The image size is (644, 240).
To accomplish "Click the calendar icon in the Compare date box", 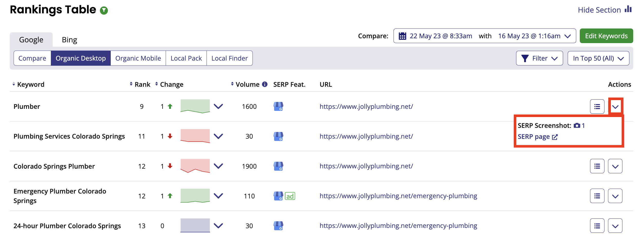I will 402,36.
